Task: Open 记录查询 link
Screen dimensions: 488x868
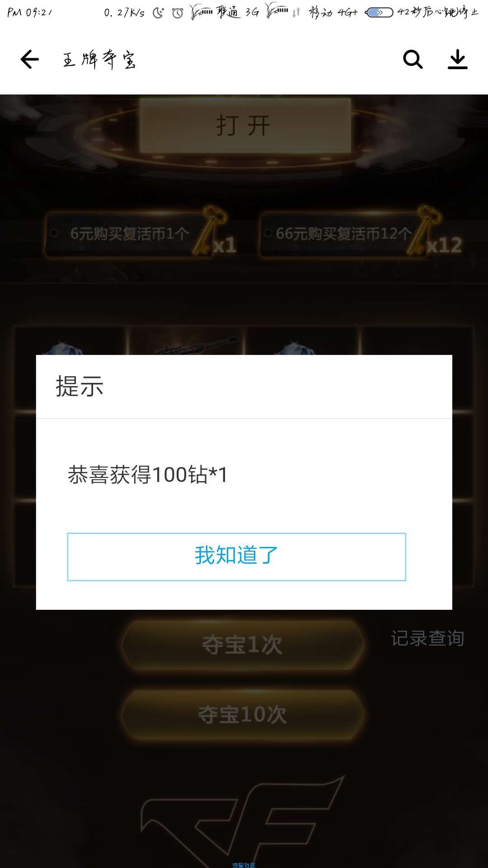Action: pos(427,638)
